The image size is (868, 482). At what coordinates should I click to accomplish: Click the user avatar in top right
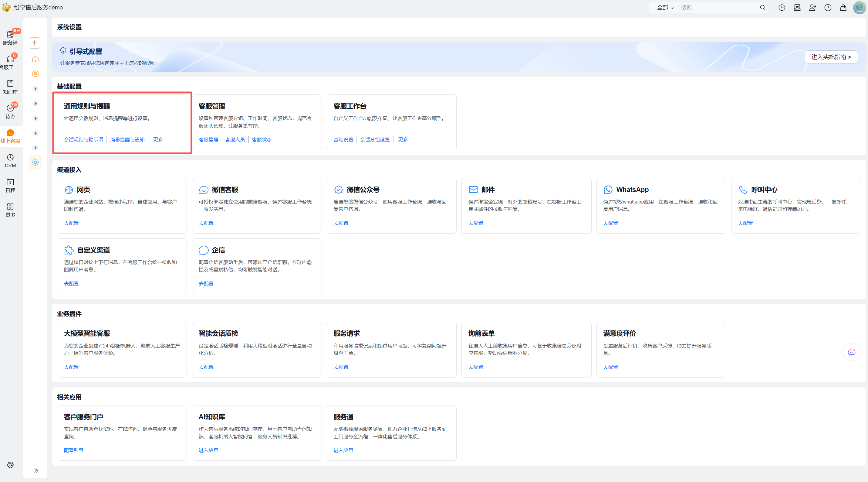click(859, 7)
